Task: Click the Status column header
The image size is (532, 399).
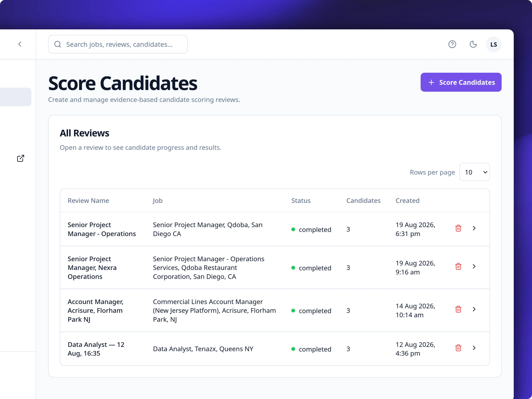Action: tap(301, 201)
